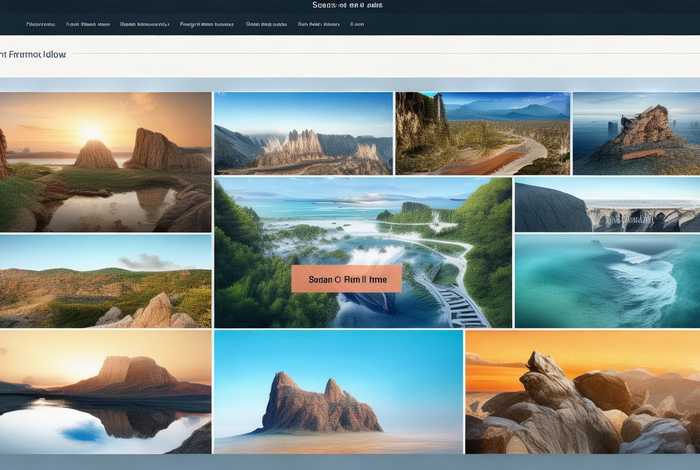Select the green hills with foreground rocks photo
Screen dimensions: 700x470
[x=105, y=282]
